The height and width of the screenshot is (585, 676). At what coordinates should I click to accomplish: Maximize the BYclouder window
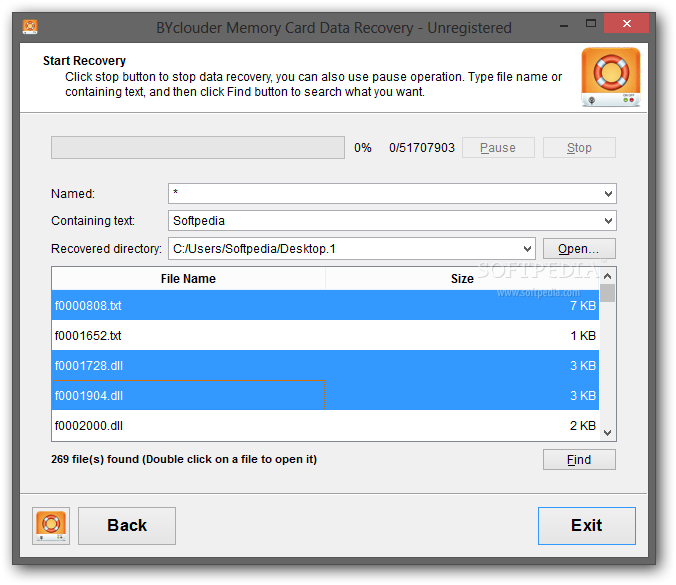[591, 23]
